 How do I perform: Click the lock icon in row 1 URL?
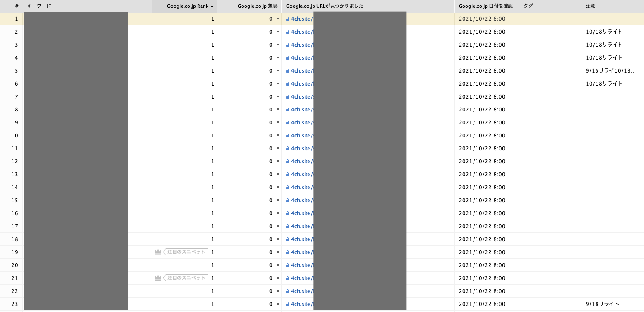click(287, 19)
